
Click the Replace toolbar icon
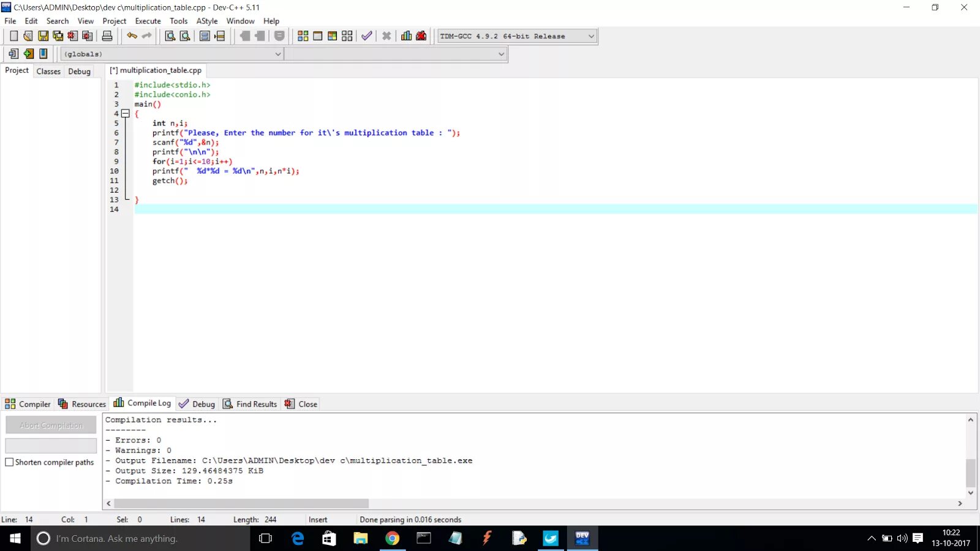click(x=185, y=36)
